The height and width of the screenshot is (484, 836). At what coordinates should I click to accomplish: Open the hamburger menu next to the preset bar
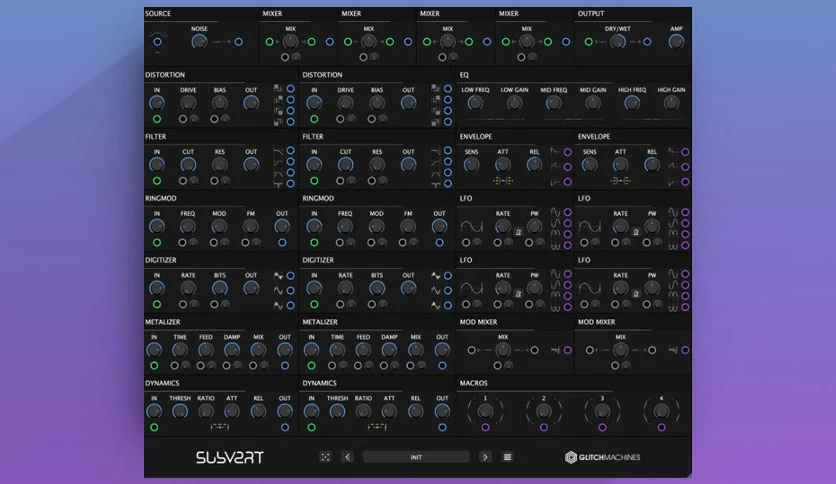(x=507, y=457)
